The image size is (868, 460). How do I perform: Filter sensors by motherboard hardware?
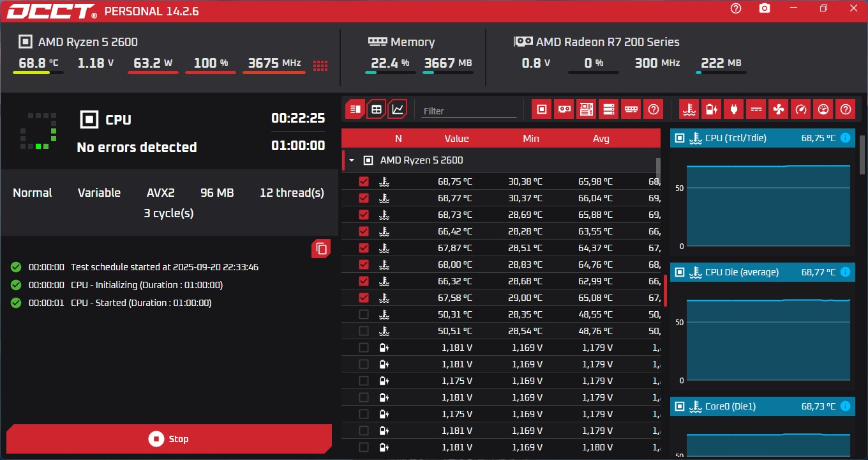click(x=586, y=109)
